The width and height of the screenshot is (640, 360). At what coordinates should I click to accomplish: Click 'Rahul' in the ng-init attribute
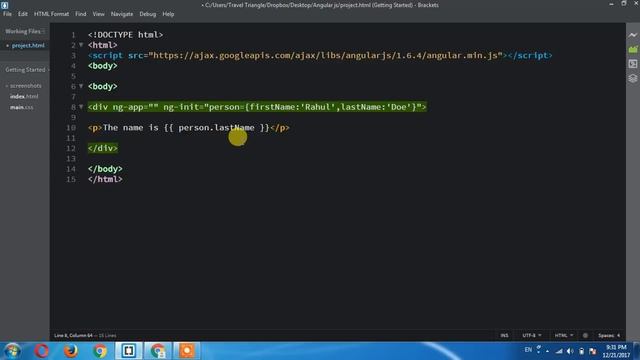pos(318,107)
